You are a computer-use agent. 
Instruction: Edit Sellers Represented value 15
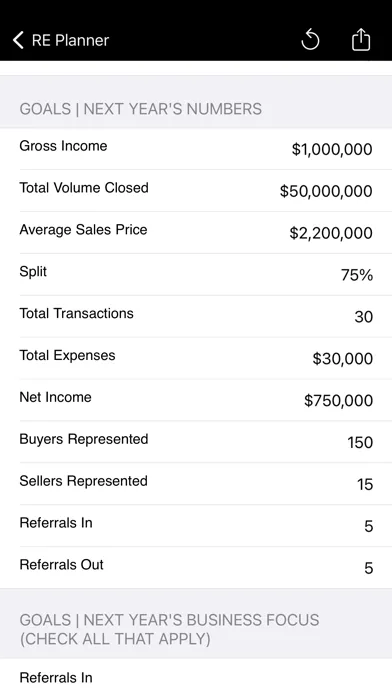coord(364,484)
